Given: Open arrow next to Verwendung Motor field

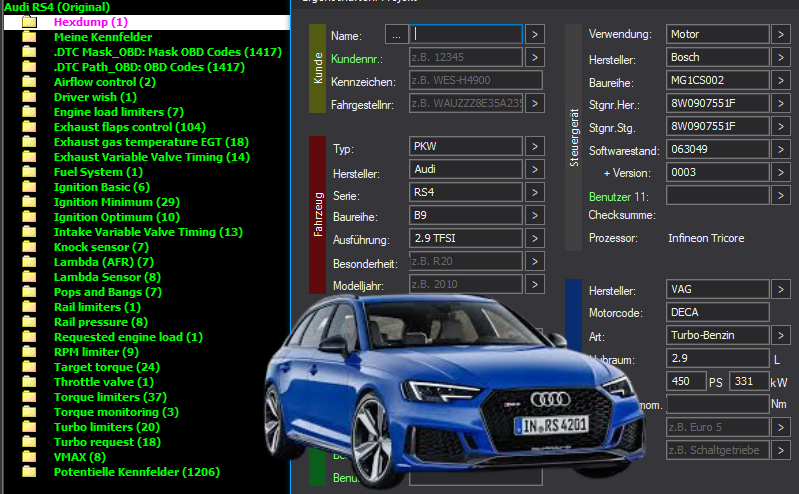Looking at the screenshot, I should coord(781,34).
